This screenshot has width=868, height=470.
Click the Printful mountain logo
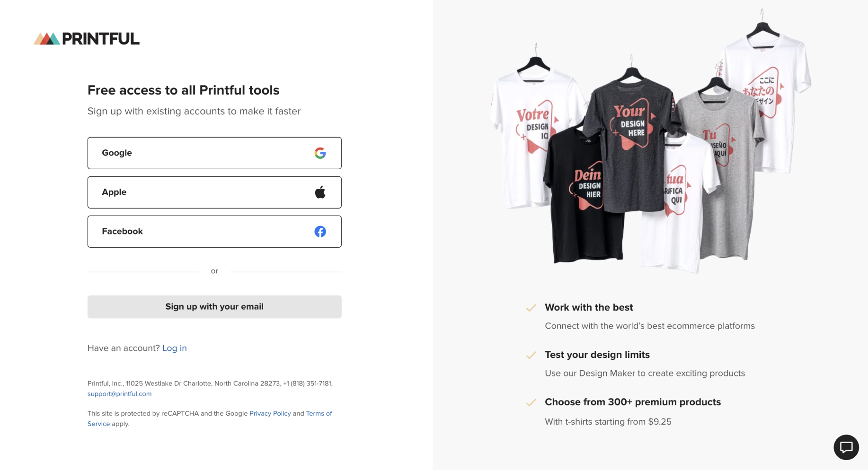coord(46,39)
